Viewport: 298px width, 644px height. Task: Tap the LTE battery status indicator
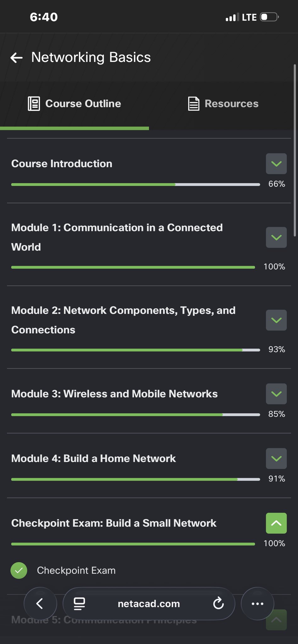[269, 17]
